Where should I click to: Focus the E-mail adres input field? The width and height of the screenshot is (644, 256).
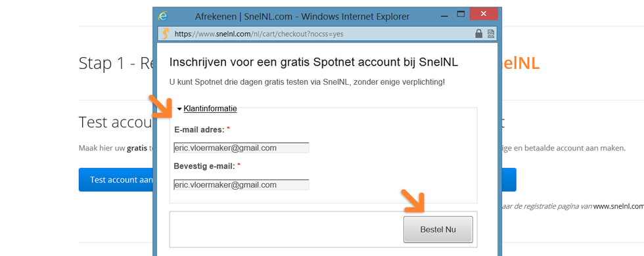241,148
